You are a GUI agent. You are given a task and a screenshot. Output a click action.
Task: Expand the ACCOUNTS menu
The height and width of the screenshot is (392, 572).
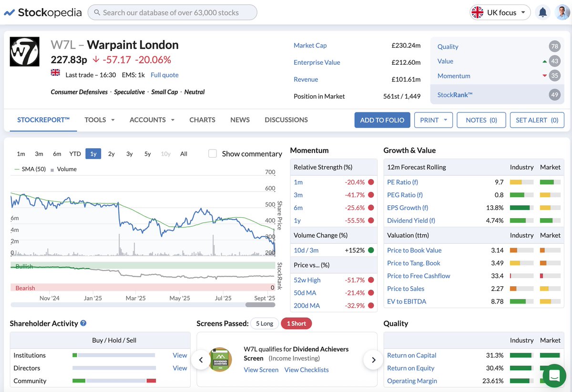pos(152,120)
